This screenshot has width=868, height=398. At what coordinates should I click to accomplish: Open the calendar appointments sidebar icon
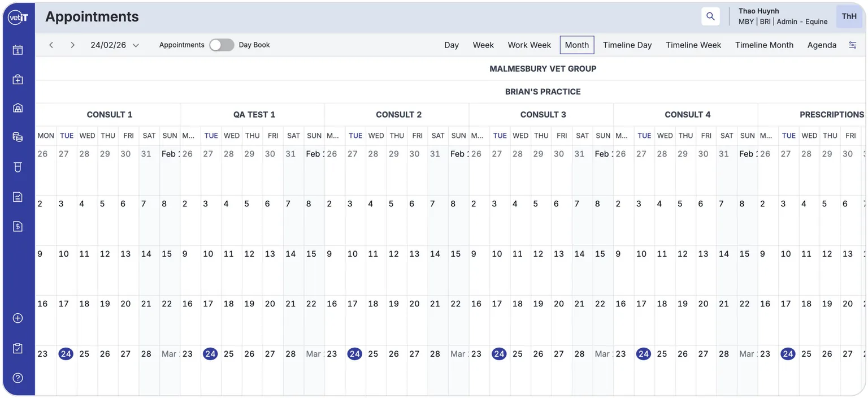pos(18,50)
